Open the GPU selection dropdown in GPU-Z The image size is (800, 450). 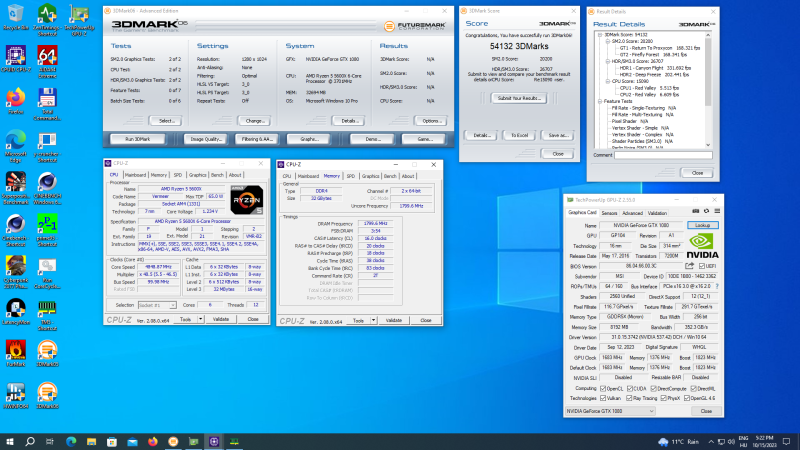coord(610,411)
